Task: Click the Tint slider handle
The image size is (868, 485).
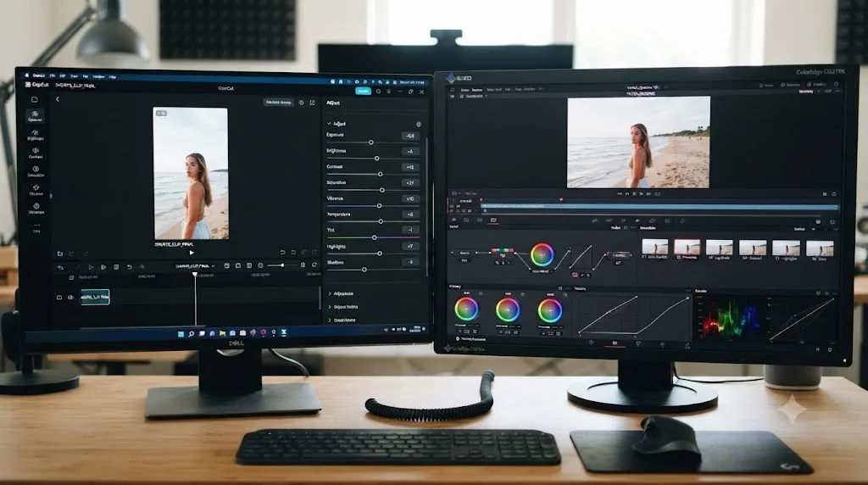Action: click(x=374, y=237)
